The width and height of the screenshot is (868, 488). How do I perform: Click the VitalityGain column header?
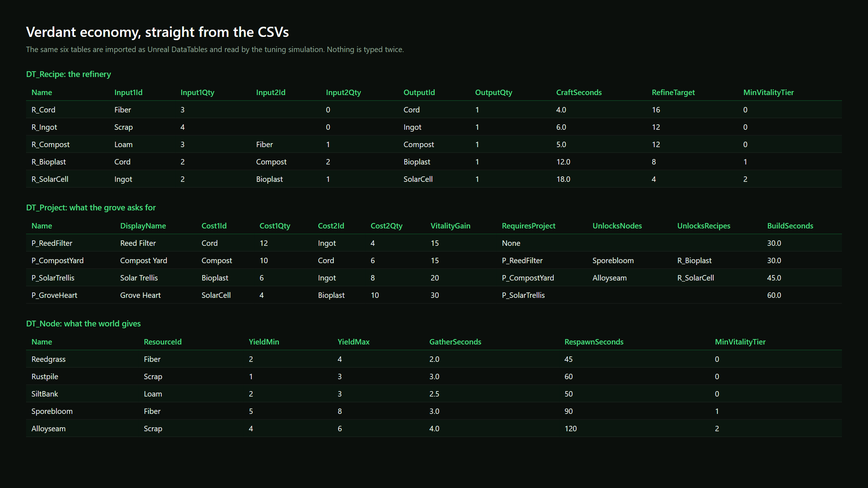click(x=450, y=226)
